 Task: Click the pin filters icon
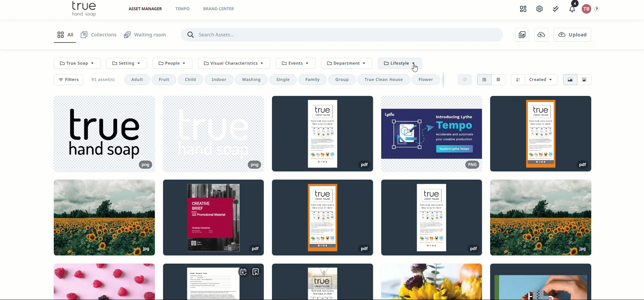pos(465,80)
